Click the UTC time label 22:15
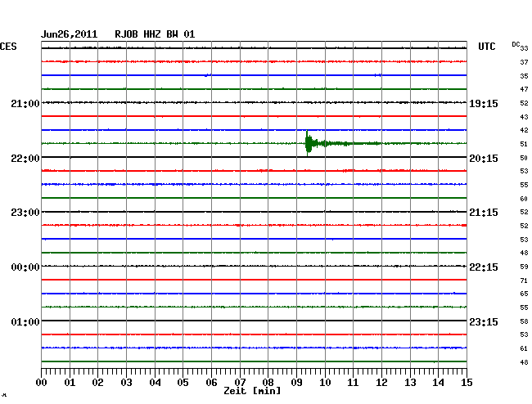The height and width of the screenshot is (404, 532). pyautogui.click(x=484, y=267)
